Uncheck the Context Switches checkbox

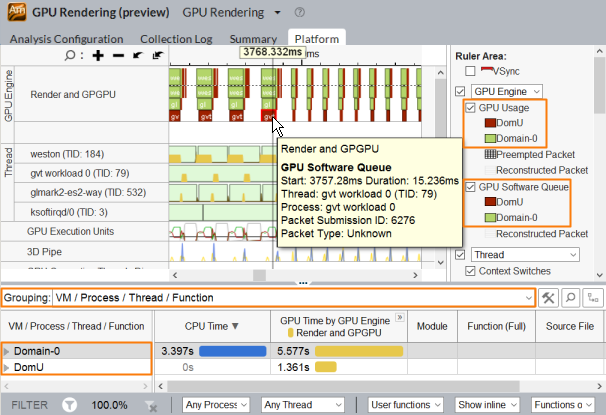[470, 271]
